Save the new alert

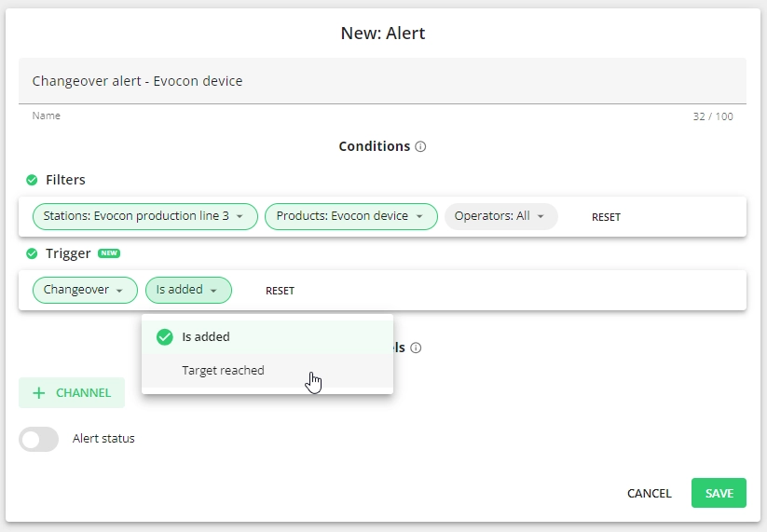coord(719,493)
